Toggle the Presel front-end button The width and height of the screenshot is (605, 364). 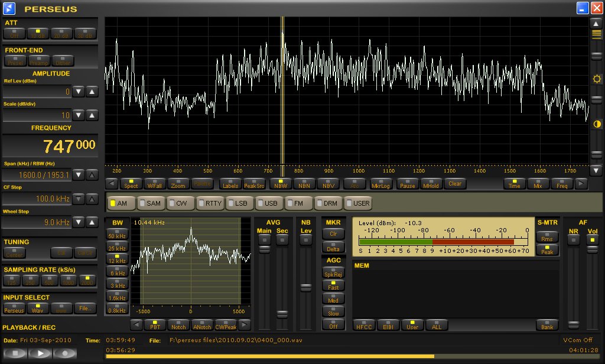[15, 61]
